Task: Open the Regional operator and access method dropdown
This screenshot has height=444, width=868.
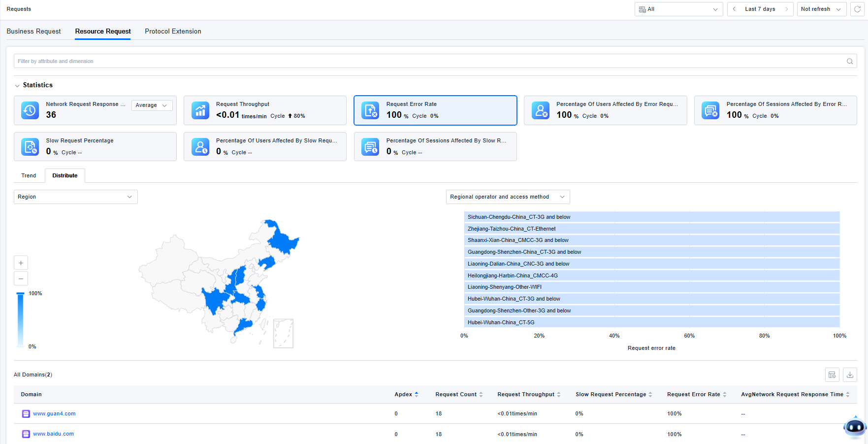Action: [x=508, y=197]
